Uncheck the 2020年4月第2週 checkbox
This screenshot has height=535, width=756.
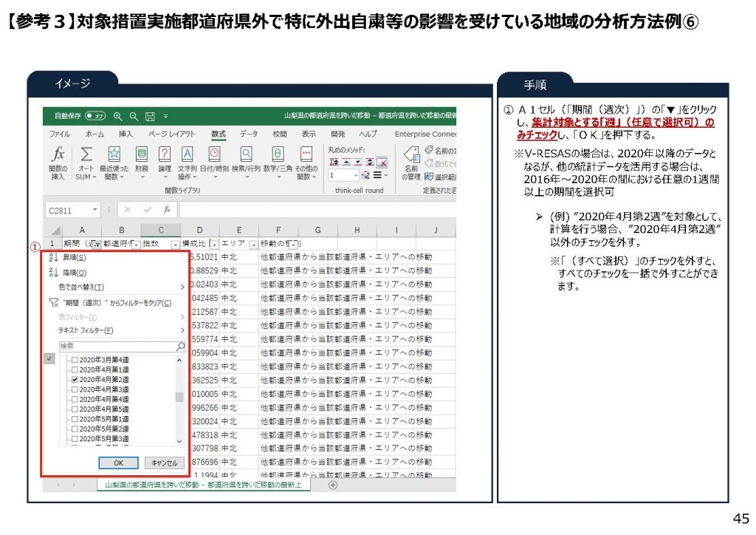[75, 379]
